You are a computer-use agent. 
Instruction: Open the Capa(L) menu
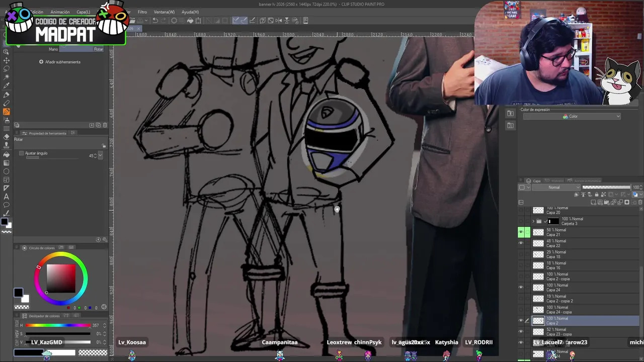point(84,12)
